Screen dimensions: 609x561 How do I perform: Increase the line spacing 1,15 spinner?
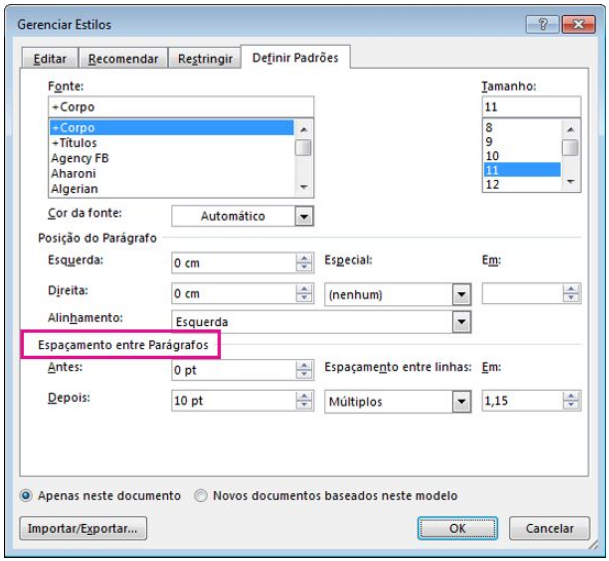pyautogui.click(x=571, y=397)
